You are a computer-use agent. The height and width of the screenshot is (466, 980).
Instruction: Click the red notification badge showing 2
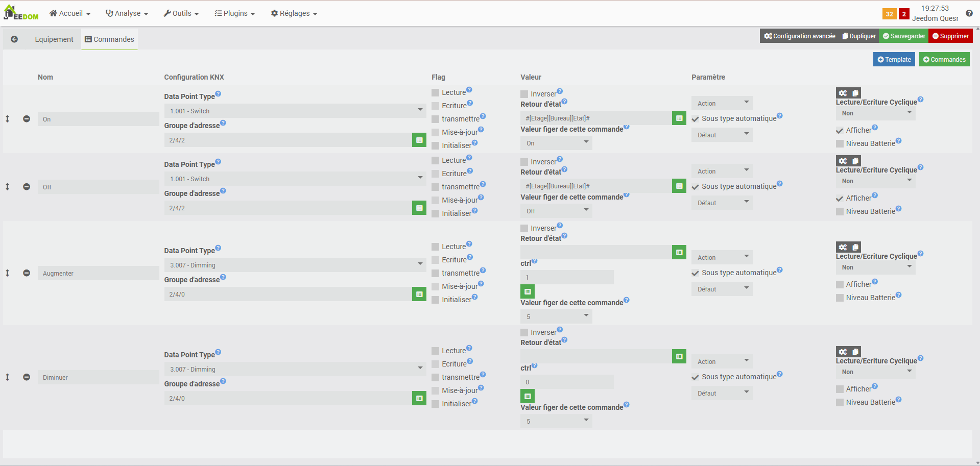tap(904, 14)
